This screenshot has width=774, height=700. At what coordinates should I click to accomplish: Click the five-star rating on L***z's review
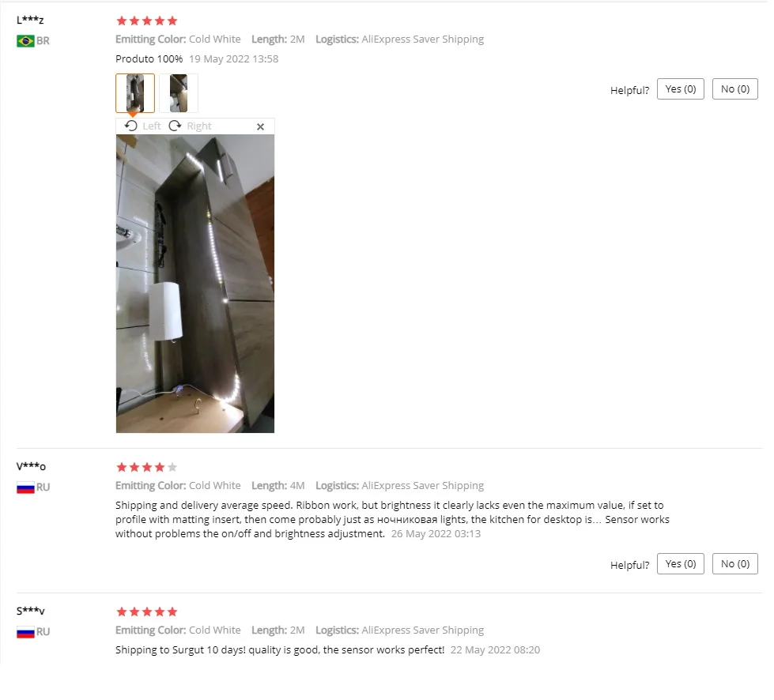point(146,21)
